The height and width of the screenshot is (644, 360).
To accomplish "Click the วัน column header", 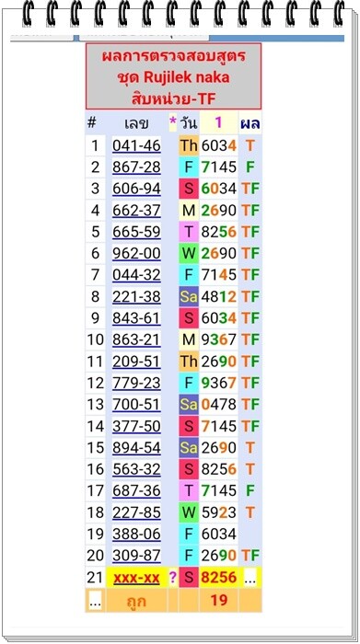I will pyautogui.click(x=189, y=123).
